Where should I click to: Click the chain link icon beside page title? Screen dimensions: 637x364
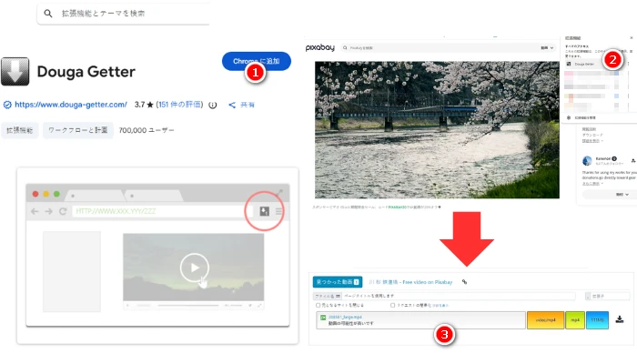(464, 282)
